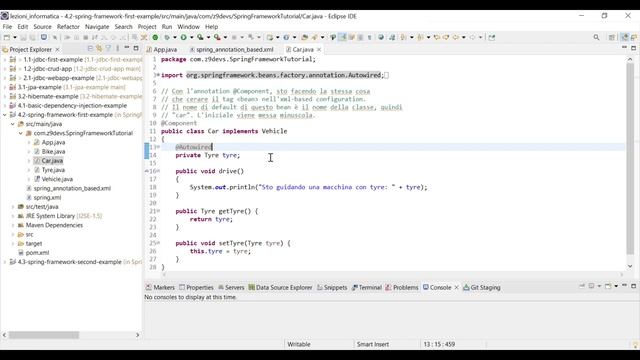Open the Debug dropdown arrow
This screenshot has width=640, height=360.
[x=175, y=37]
